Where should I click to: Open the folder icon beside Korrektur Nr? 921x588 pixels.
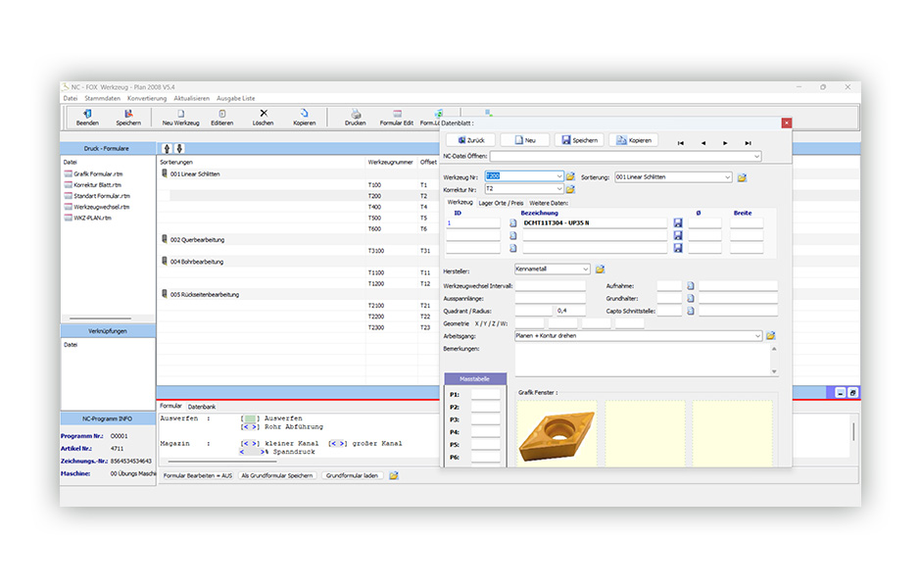570,189
